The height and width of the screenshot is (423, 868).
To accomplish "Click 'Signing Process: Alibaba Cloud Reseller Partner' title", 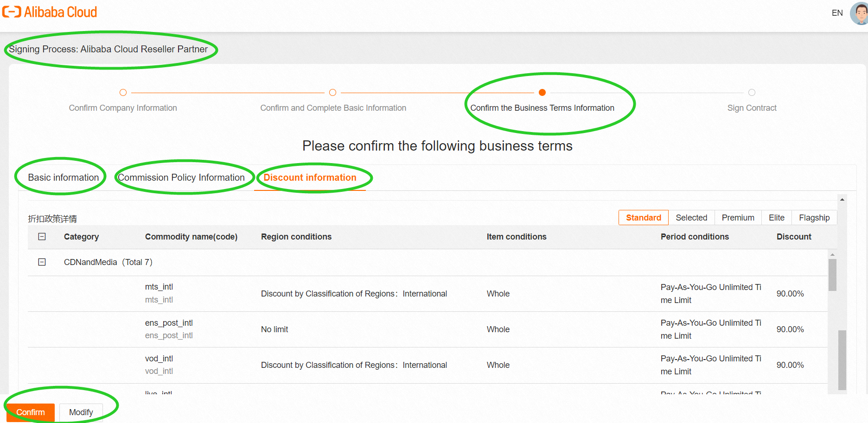I will tap(108, 49).
